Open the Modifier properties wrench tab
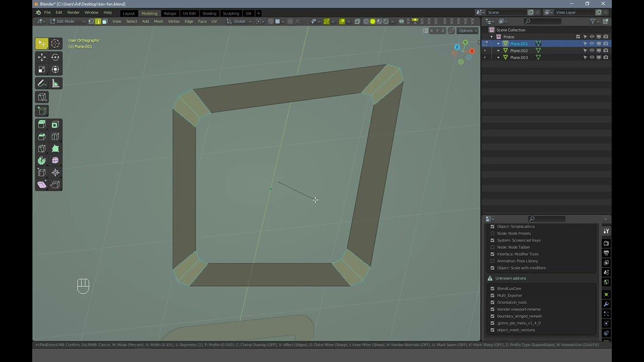 tap(606, 304)
